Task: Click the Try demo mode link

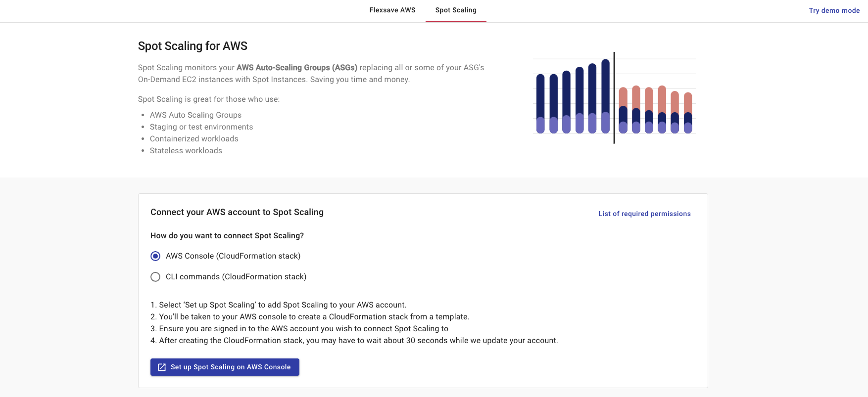Action: pyautogui.click(x=834, y=10)
